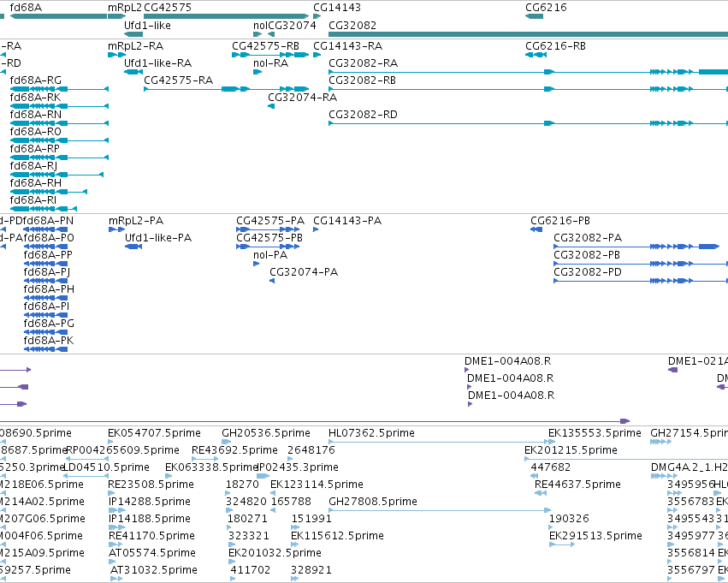728x583 pixels.
Task: Select protein CG32082-PA
Action: click(x=636, y=247)
